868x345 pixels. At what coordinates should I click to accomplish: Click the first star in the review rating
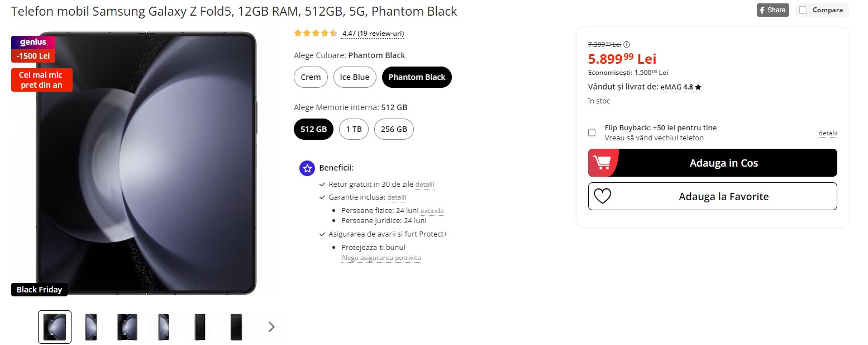tap(298, 33)
